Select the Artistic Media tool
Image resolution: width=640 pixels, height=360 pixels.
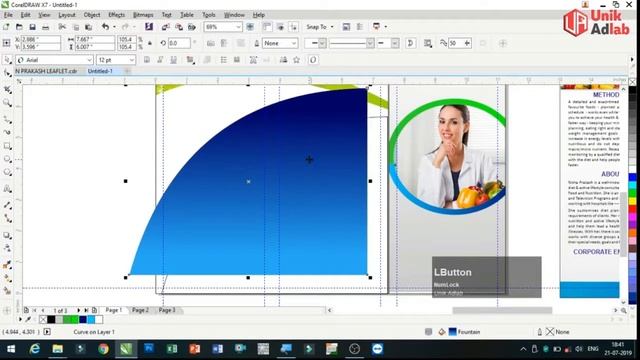click(7, 132)
